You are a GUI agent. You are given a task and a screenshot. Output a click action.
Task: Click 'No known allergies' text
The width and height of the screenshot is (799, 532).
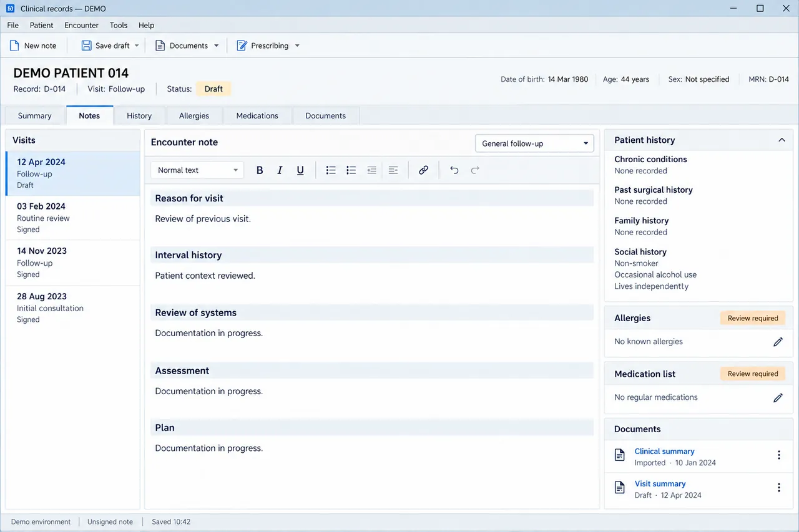(x=649, y=342)
